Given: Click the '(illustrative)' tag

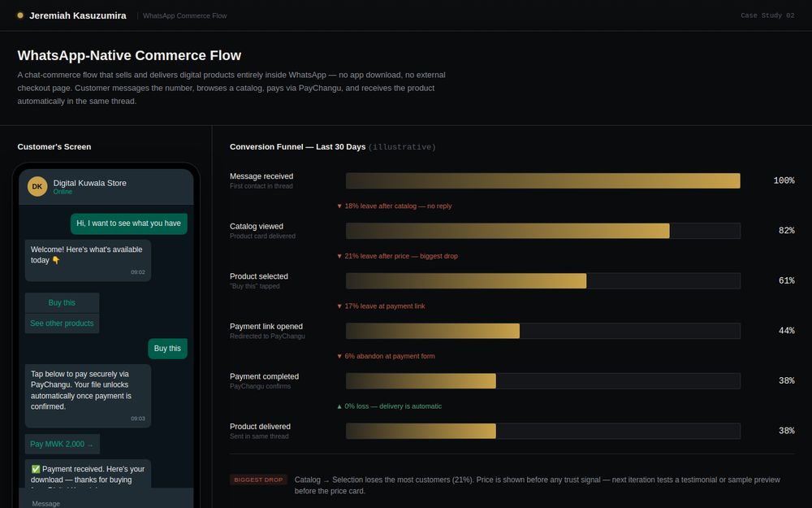Looking at the screenshot, I should click(402, 147).
